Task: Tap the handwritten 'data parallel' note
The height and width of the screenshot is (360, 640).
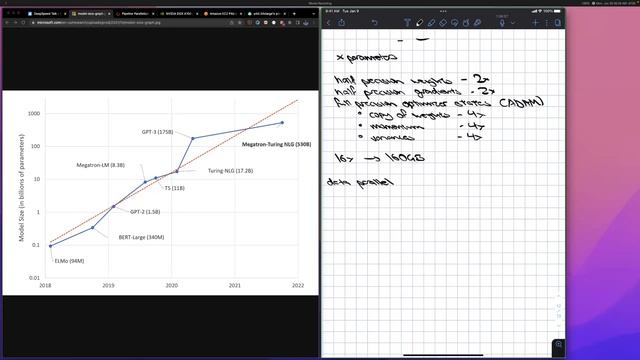Action: click(360, 182)
